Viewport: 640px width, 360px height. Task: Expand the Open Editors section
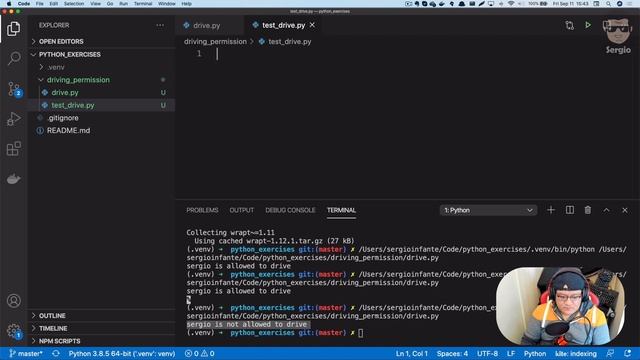101,42
